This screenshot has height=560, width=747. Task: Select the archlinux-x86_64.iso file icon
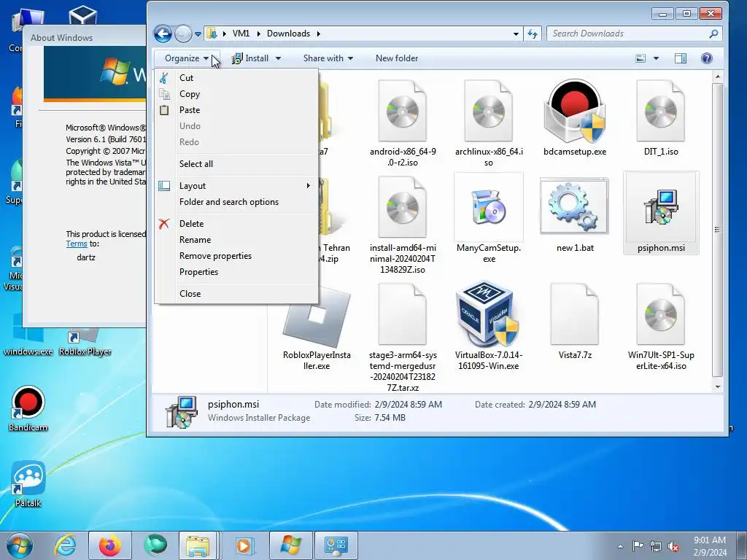point(488,111)
